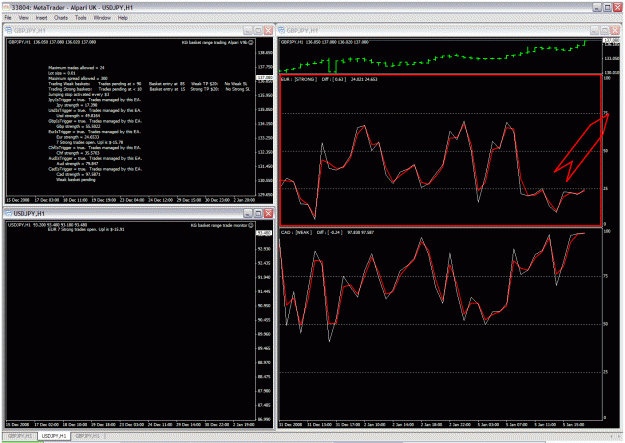Click the 'Gbp strength = 55.5022' line
The height and width of the screenshot is (443, 625).
(78, 126)
